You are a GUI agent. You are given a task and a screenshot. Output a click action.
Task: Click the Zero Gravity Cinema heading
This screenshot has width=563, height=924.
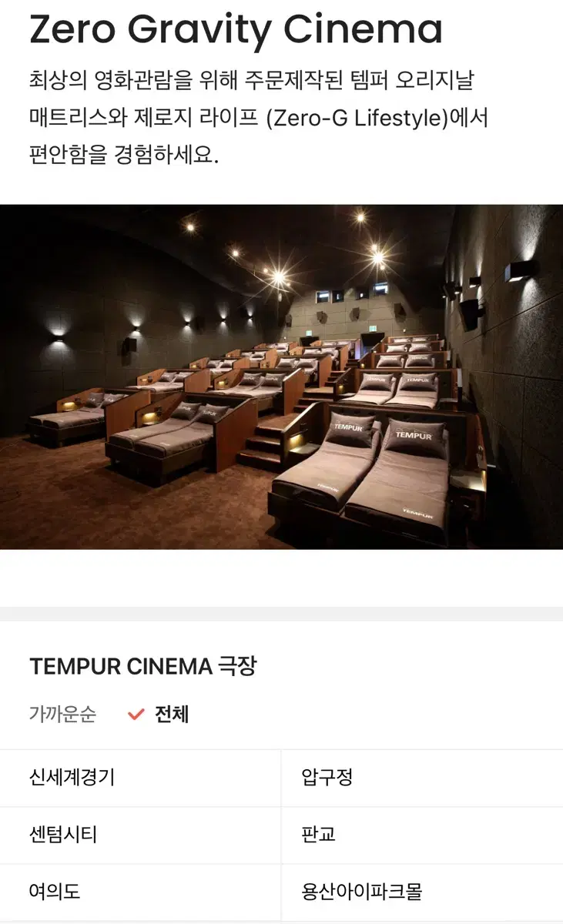[x=236, y=29]
